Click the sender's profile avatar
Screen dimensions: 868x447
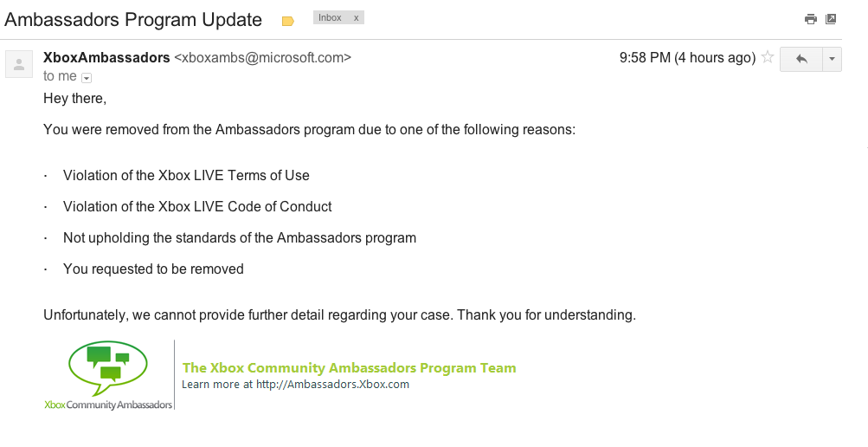18,63
